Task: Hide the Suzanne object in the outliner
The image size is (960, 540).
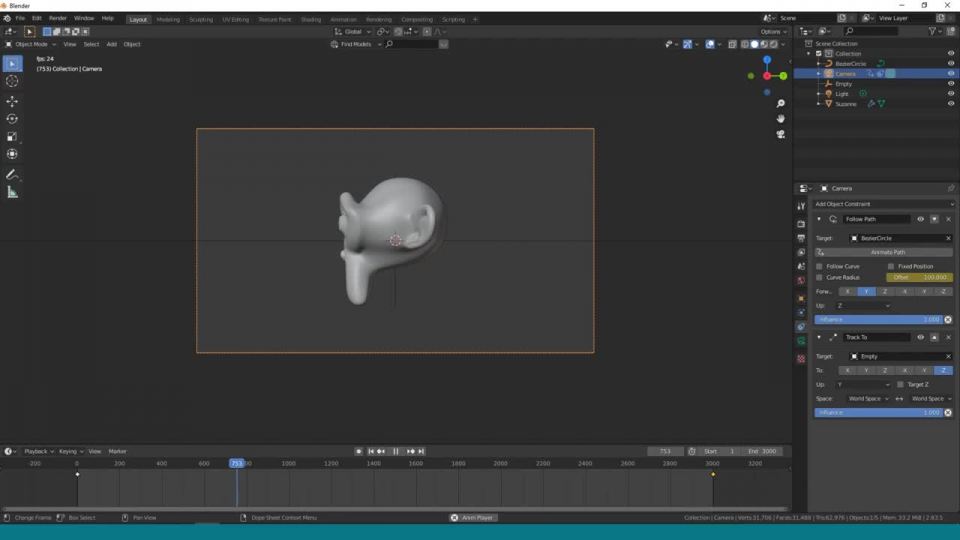Action: pyautogui.click(x=951, y=104)
